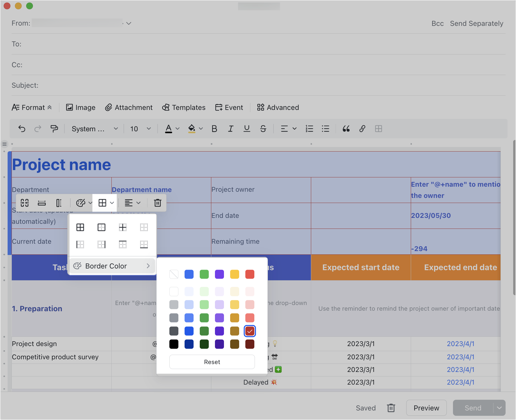Click the row height icon in table toolbar
The height and width of the screenshot is (420, 516).
point(42,203)
